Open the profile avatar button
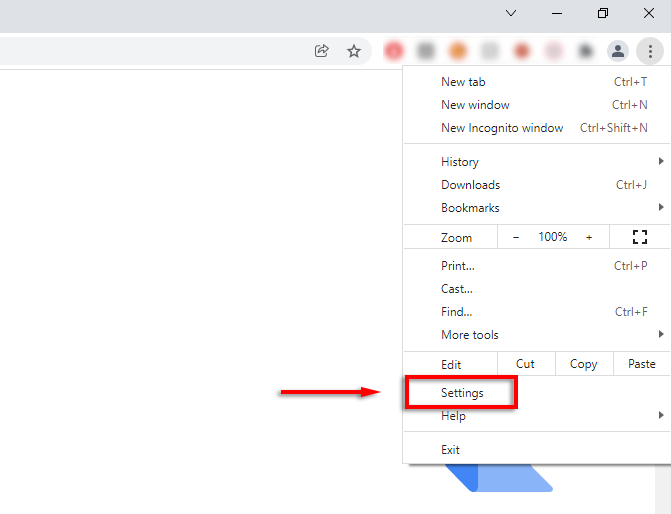Image resolution: width=671 pixels, height=514 pixels. pos(618,51)
